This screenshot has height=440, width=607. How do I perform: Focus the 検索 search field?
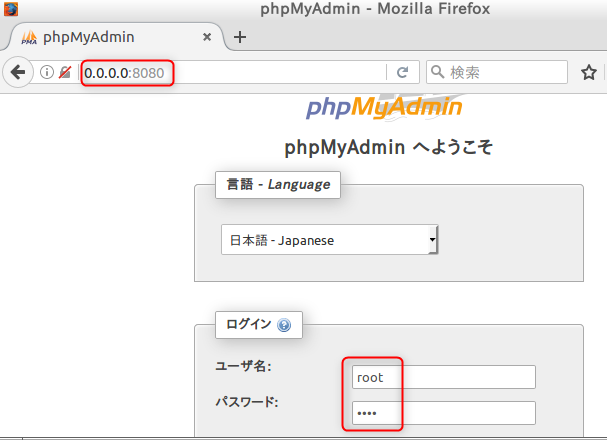point(497,72)
